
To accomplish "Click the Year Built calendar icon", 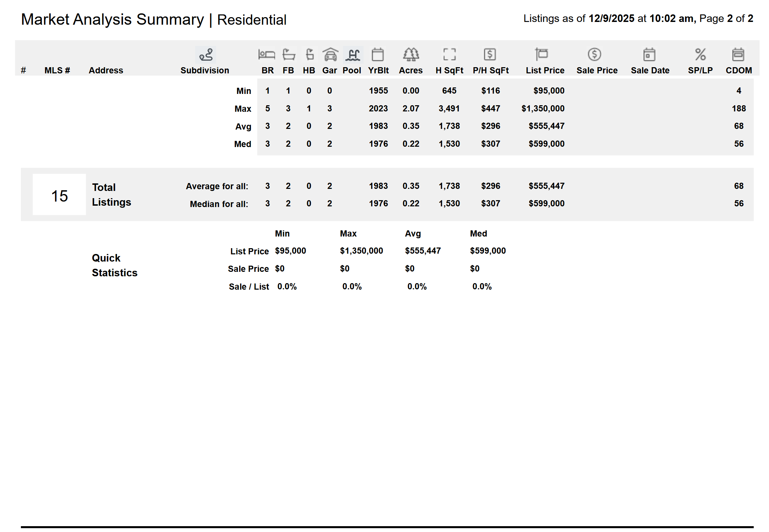I will pos(378,55).
